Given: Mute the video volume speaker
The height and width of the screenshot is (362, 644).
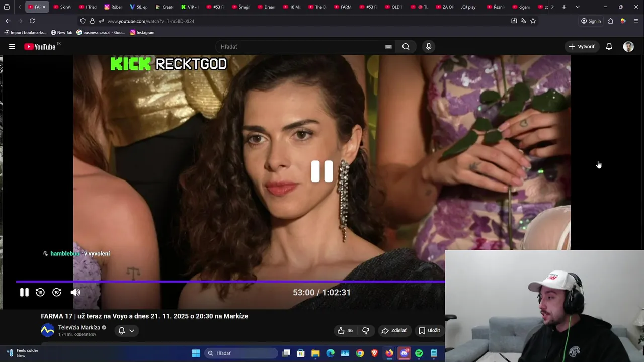Looking at the screenshot, I should coord(75,292).
